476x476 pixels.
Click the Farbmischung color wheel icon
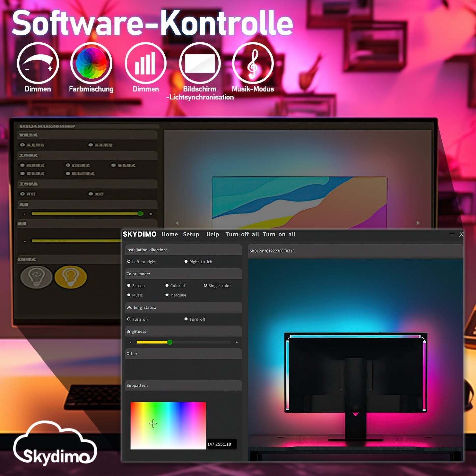click(91, 63)
